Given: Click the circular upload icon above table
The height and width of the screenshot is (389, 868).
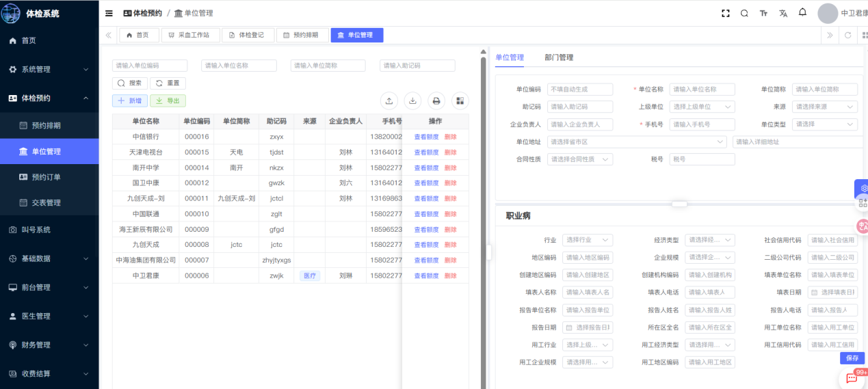Looking at the screenshot, I should (x=389, y=101).
